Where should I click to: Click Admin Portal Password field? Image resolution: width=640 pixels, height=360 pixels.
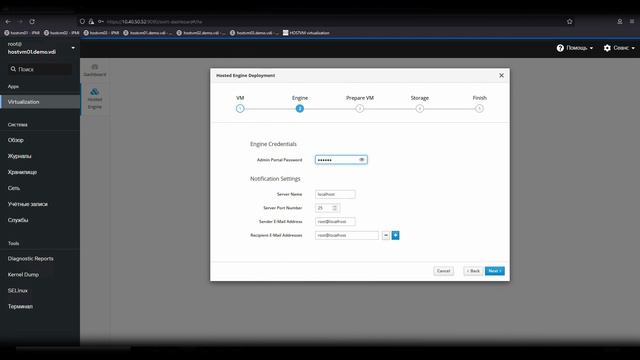(341, 160)
